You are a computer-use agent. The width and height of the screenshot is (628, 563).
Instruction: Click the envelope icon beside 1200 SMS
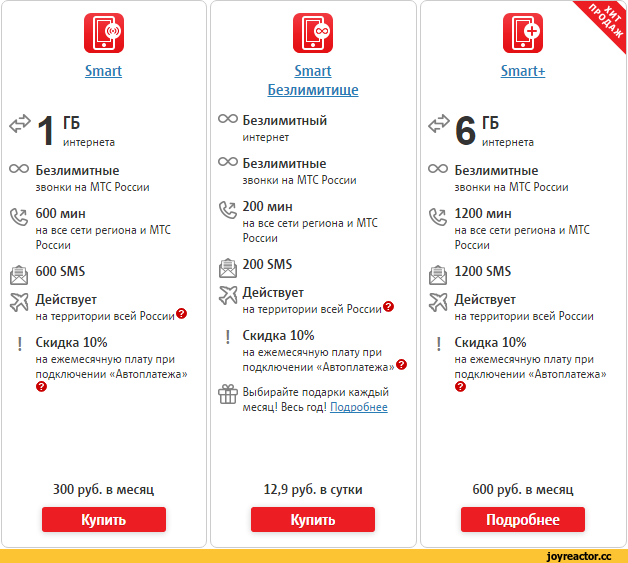(438, 275)
